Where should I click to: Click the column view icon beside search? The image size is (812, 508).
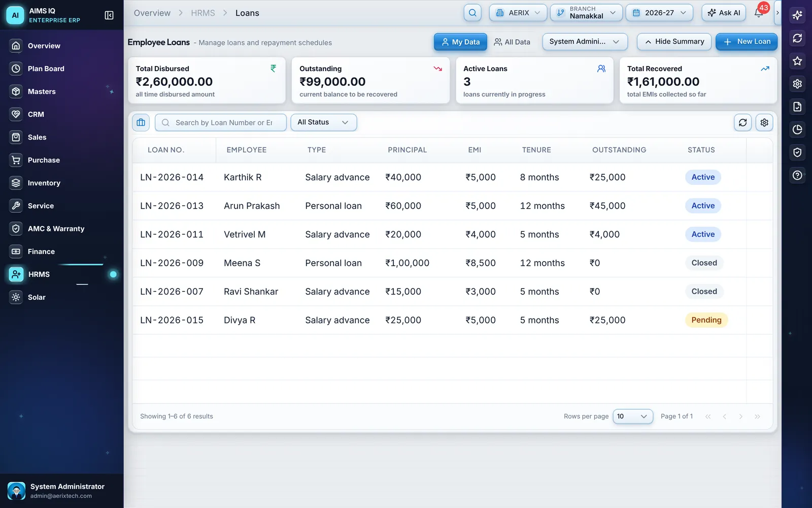click(x=141, y=122)
